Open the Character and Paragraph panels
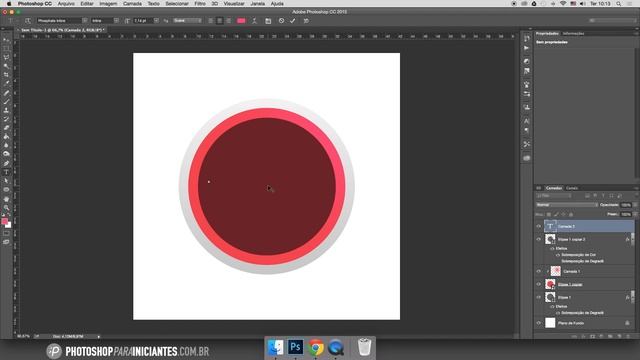The height and width of the screenshot is (360, 640). click(268, 21)
